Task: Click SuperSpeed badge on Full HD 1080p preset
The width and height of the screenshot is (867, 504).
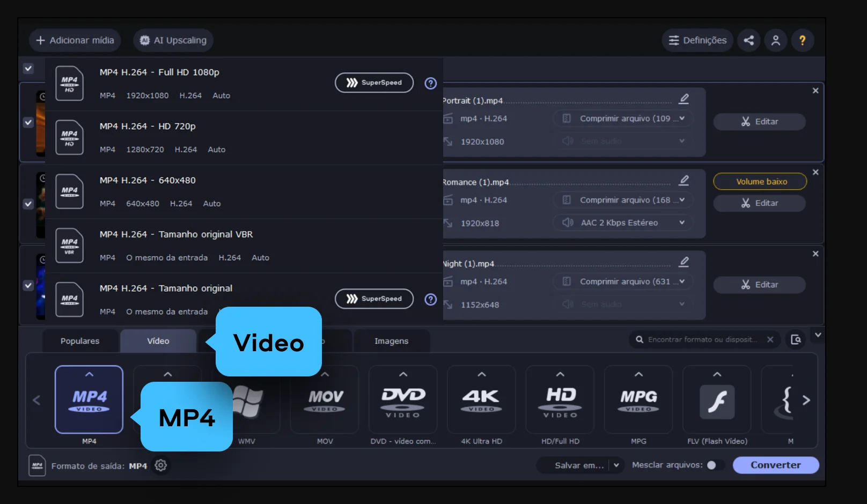Action: 374,83
